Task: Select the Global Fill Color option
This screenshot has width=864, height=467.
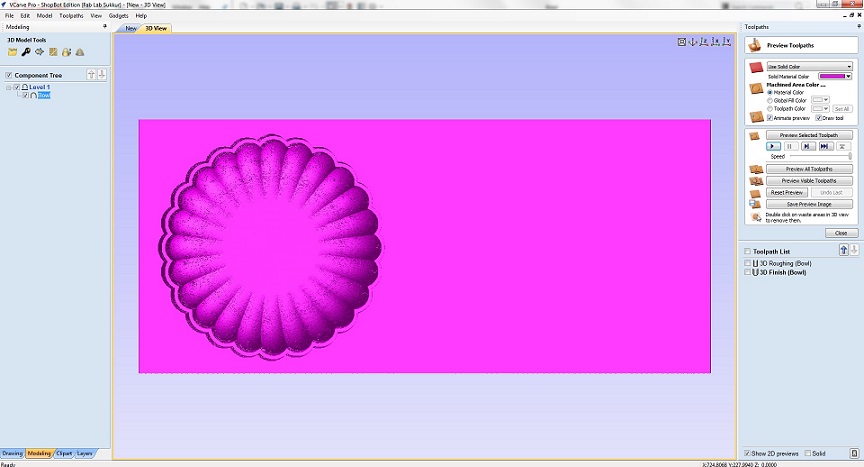Action: [x=770, y=100]
